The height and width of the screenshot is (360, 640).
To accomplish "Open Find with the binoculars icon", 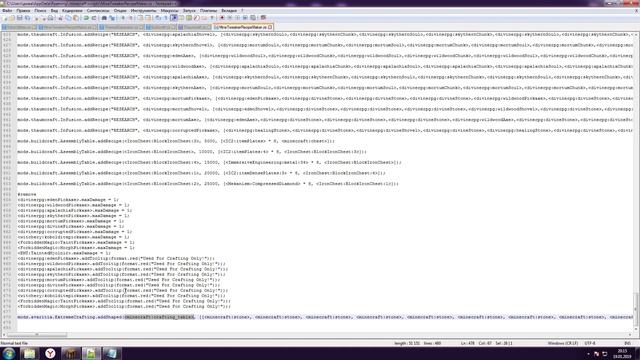I will click(x=104, y=18).
